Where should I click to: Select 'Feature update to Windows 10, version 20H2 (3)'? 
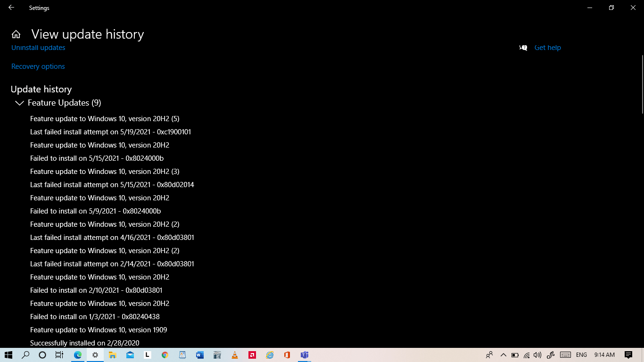[x=105, y=172]
